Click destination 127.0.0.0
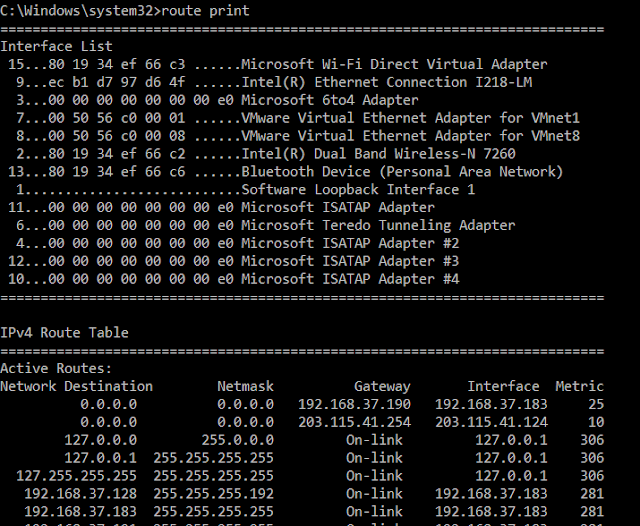This screenshot has width=640, height=526. pos(100,440)
